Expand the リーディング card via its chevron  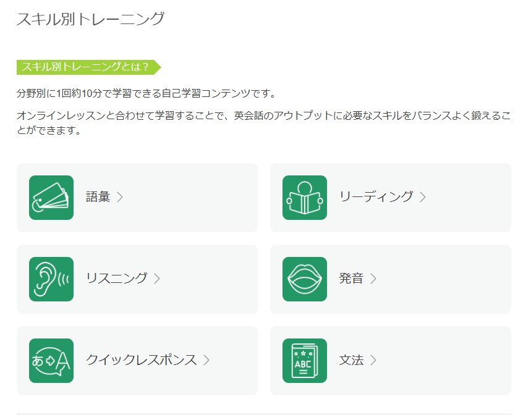pyautogui.click(x=422, y=198)
